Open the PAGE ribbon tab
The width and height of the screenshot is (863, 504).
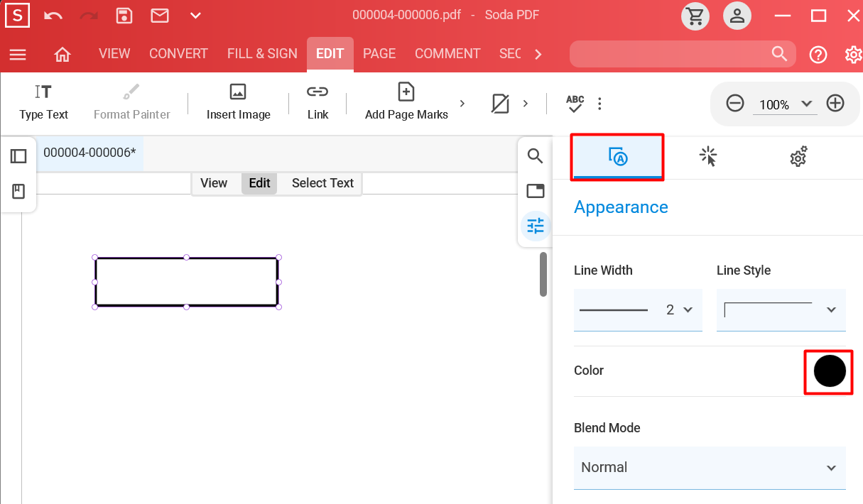pyautogui.click(x=379, y=54)
